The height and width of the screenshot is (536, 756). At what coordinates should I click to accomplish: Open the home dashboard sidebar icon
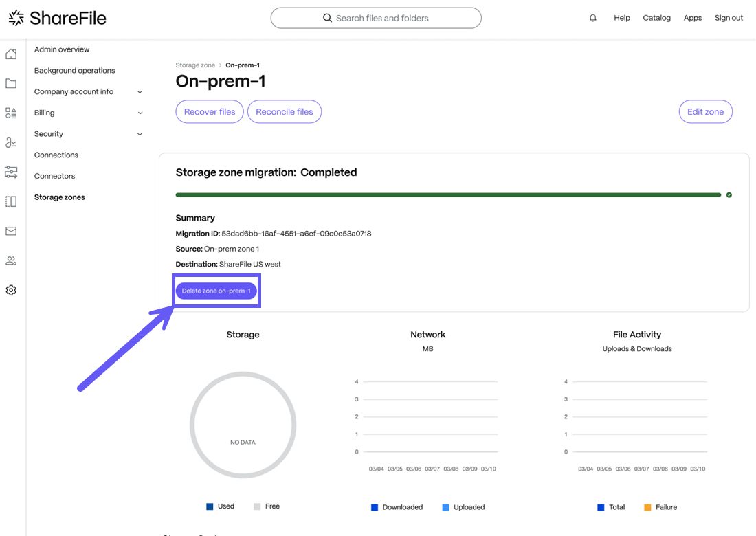point(11,54)
